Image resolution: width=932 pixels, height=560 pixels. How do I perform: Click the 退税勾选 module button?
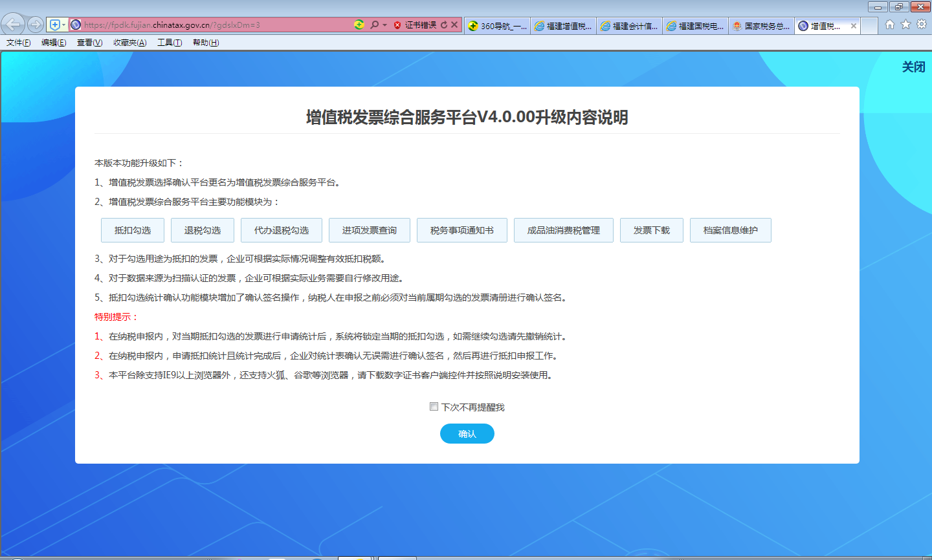203,230
